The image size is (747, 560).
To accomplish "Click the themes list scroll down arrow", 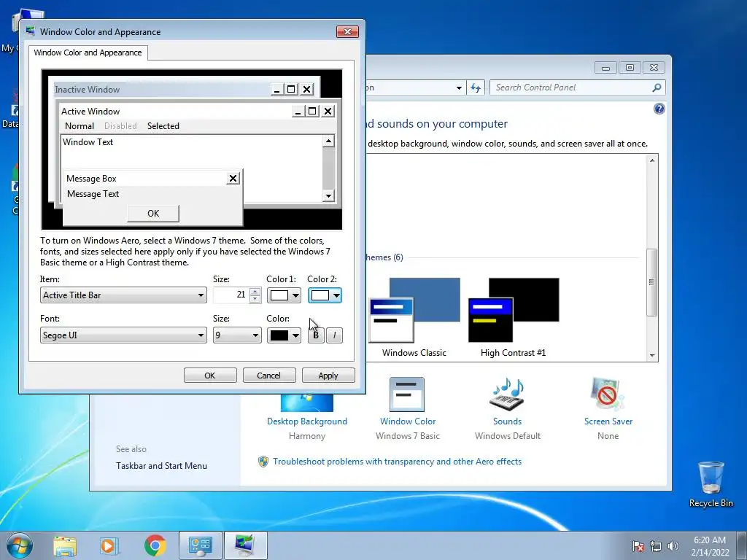I will [x=652, y=356].
